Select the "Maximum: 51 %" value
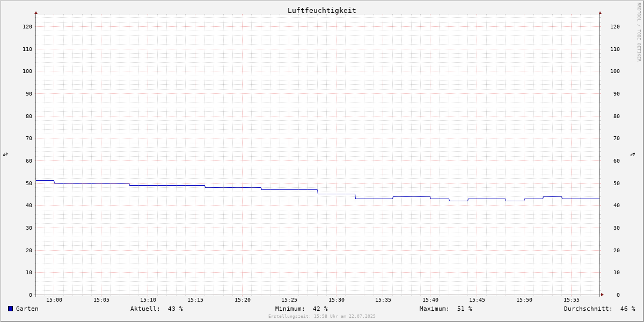The width and height of the screenshot is (644, 322). (x=446, y=309)
